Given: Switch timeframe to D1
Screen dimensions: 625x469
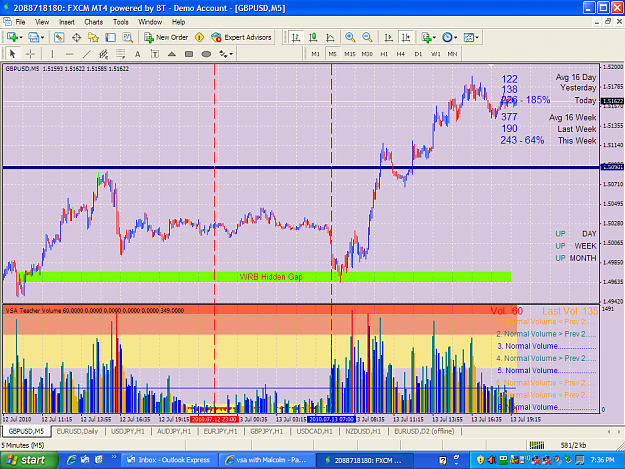Looking at the screenshot, I should click(418, 54).
